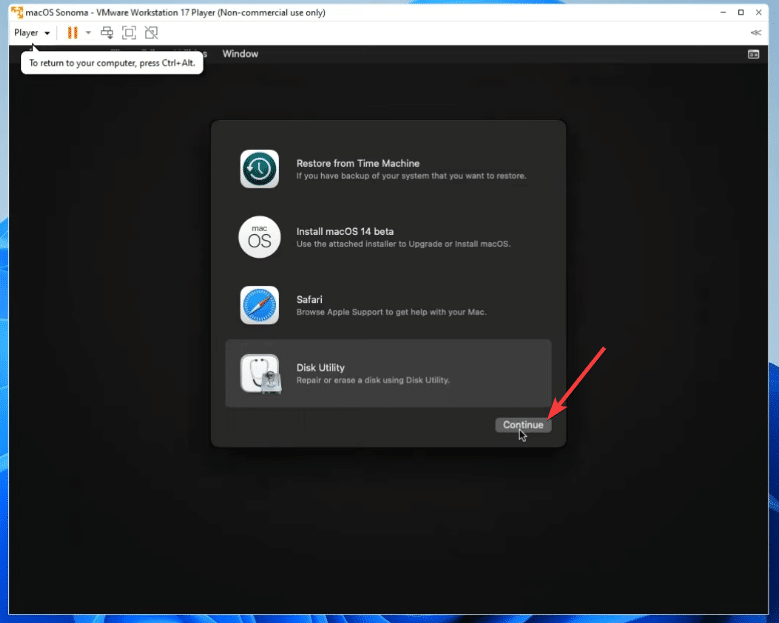The height and width of the screenshot is (623, 779).
Task: Click 'If you have backup' description text
Action: [x=411, y=176]
